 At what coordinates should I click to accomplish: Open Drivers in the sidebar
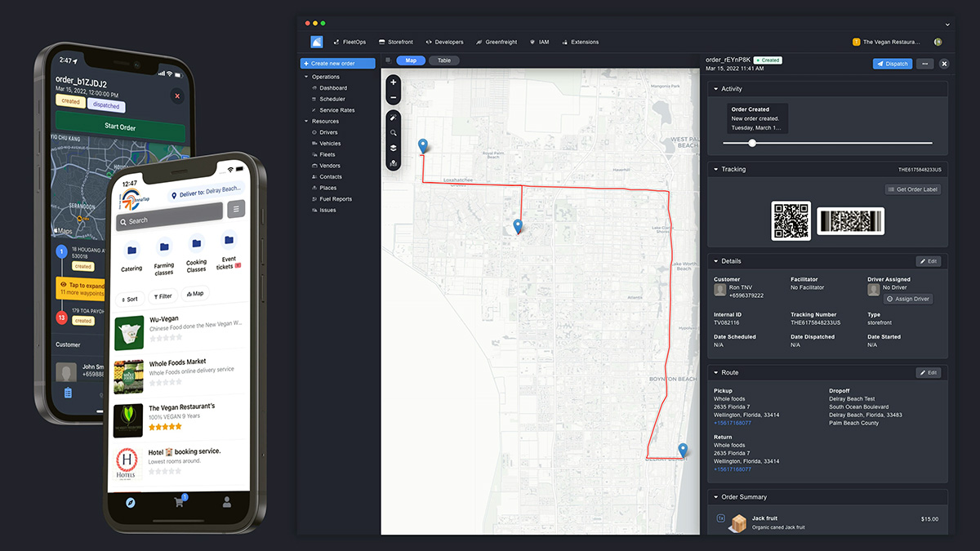click(x=328, y=132)
